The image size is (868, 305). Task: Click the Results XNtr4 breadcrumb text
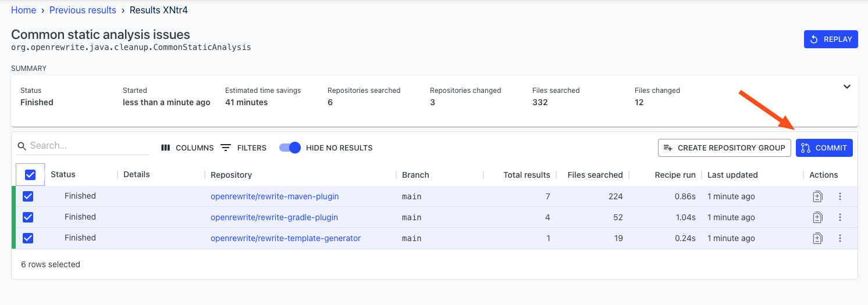[x=159, y=10]
